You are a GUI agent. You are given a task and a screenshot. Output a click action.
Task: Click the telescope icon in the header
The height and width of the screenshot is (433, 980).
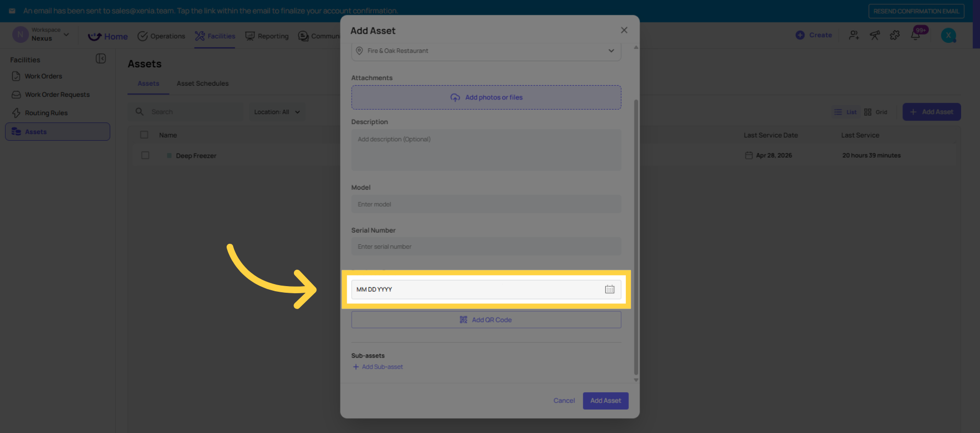[x=875, y=35]
